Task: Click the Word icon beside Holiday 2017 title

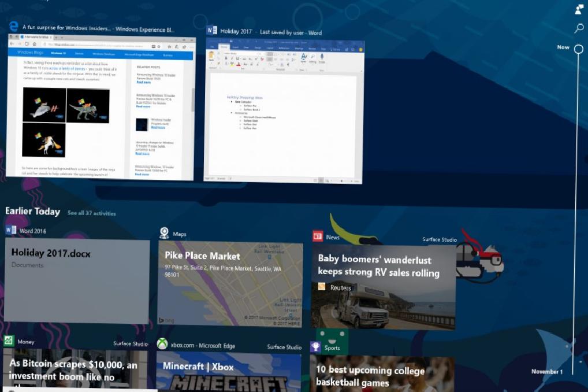Action: pos(211,31)
